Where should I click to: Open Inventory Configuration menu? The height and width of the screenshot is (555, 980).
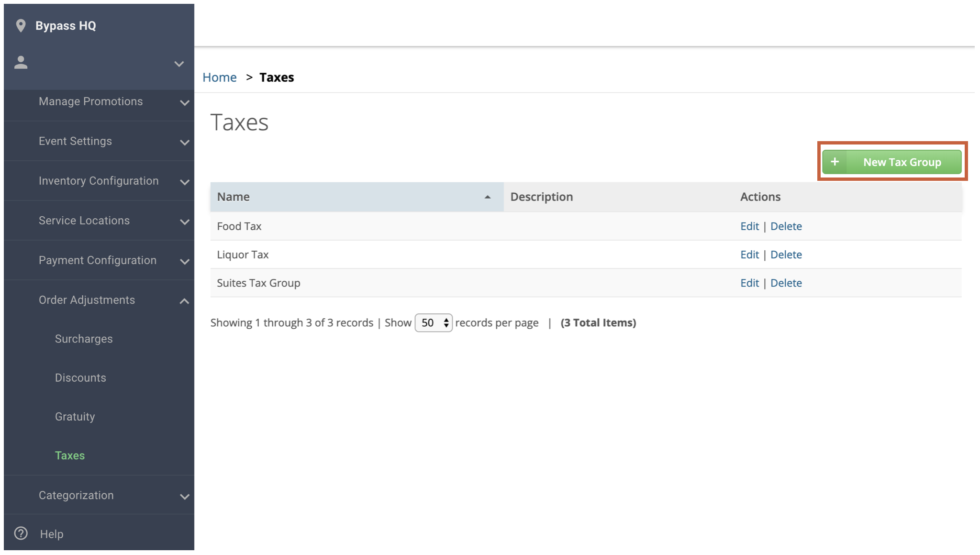99,181
